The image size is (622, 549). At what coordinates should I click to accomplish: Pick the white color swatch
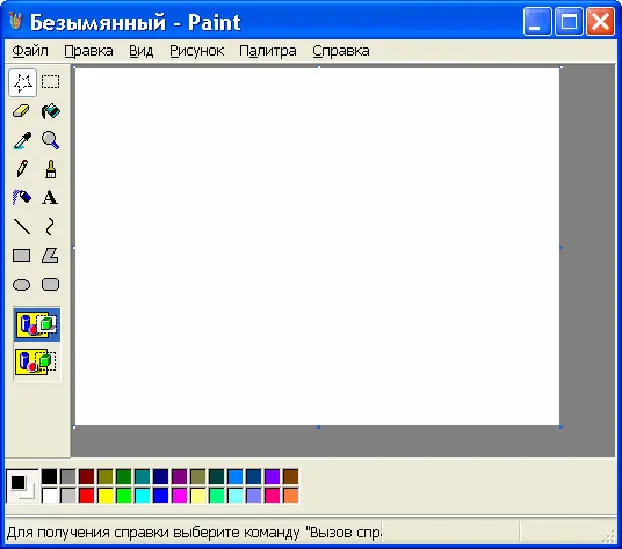(x=50, y=495)
